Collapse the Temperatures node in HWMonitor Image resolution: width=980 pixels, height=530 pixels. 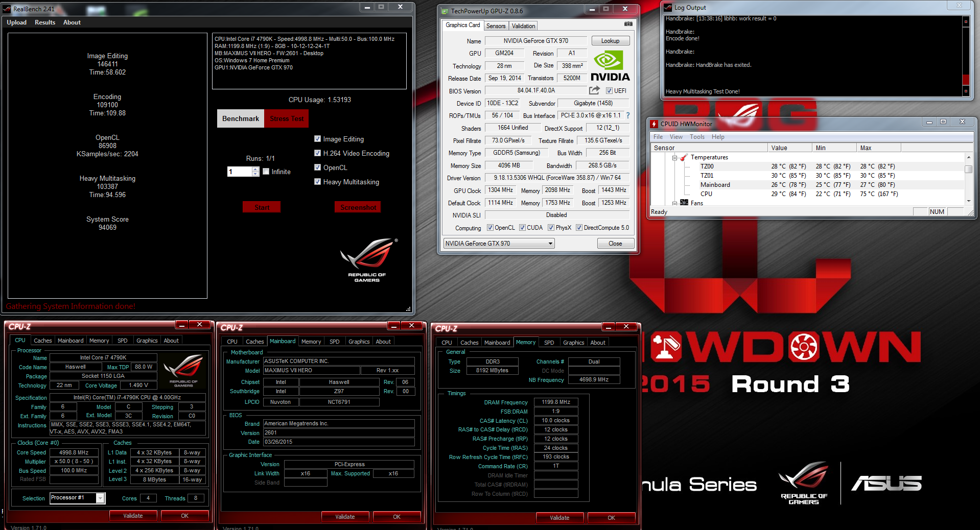(x=674, y=158)
